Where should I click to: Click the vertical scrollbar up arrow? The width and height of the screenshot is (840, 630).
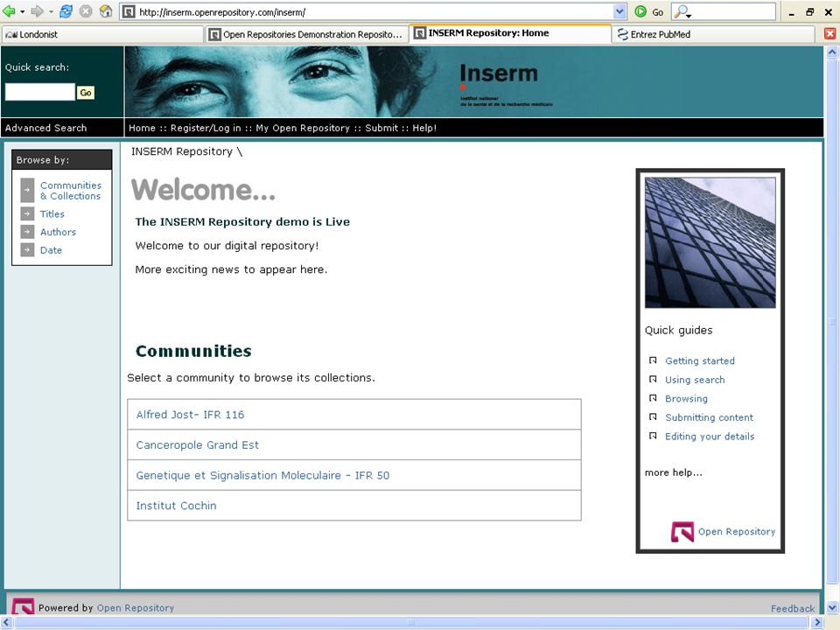[x=832, y=52]
